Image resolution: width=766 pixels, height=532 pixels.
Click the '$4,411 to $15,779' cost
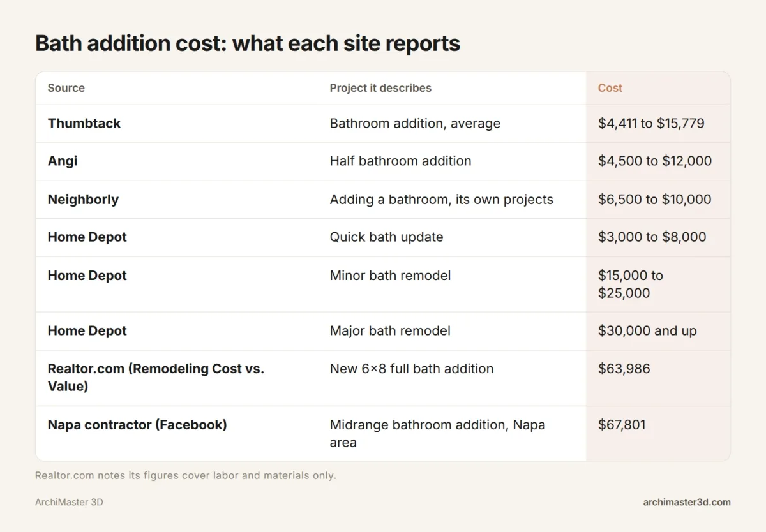point(651,123)
